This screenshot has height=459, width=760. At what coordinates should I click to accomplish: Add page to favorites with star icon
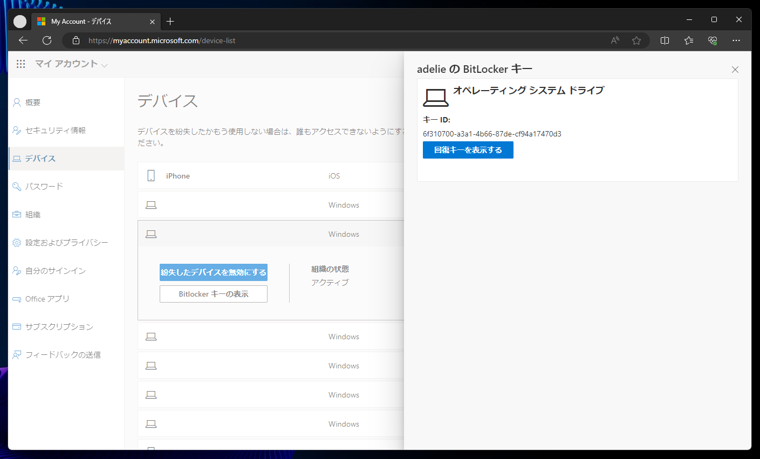(x=636, y=41)
